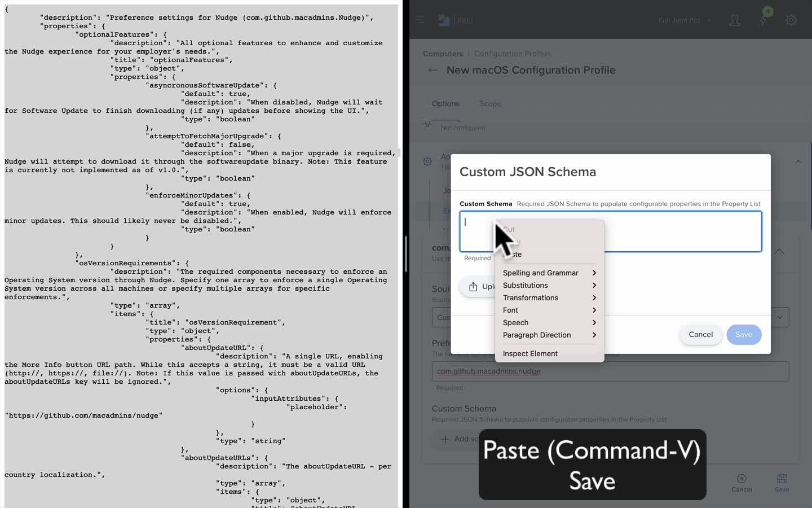This screenshot has width=812, height=508.
Task: Click the back arrow beside New macOS Configuration Profile
Action: pyautogui.click(x=433, y=70)
